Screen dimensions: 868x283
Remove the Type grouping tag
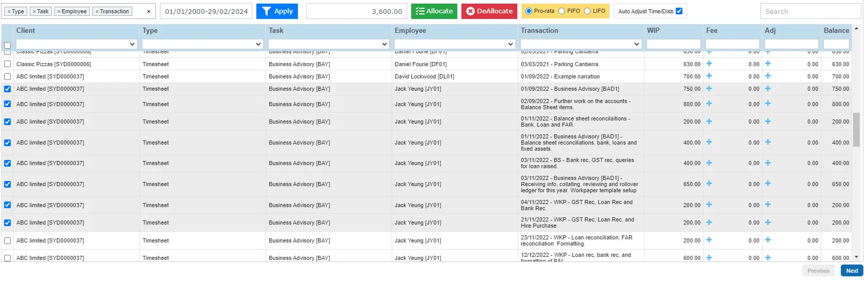[9, 11]
